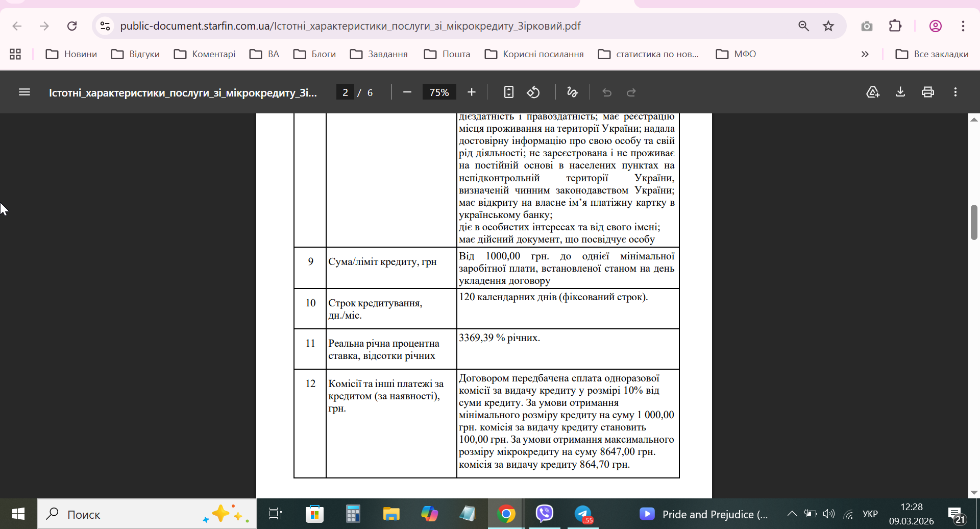Viewport: 980px width, 529px height.
Task: Open the Все закладки folder
Action: coord(932,54)
